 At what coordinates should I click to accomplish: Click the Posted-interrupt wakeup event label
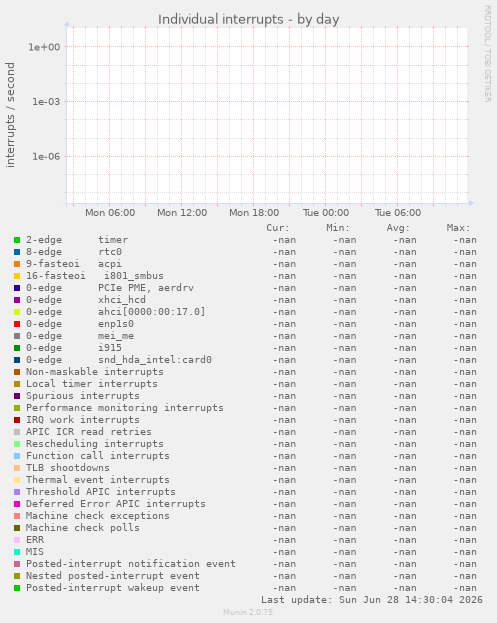click(x=113, y=588)
